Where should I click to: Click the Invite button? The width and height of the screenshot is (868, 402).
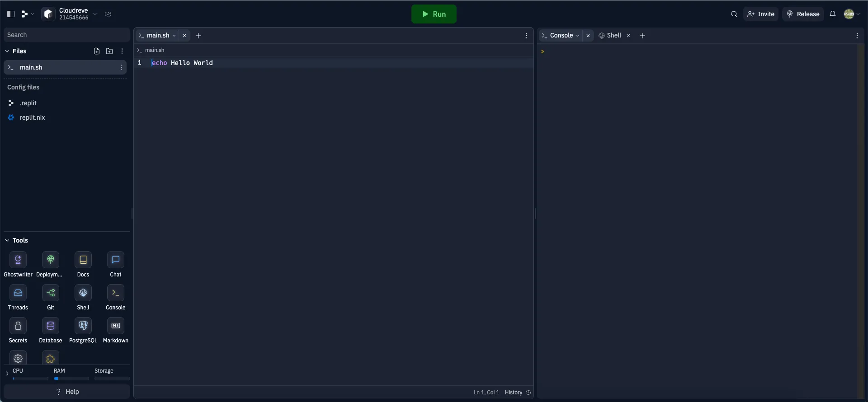[761, 14]
